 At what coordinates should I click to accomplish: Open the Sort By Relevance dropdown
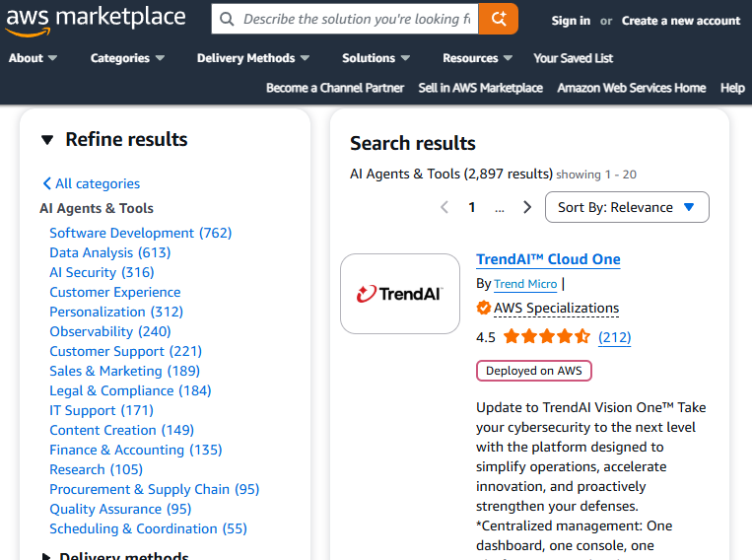click(627, 207)
